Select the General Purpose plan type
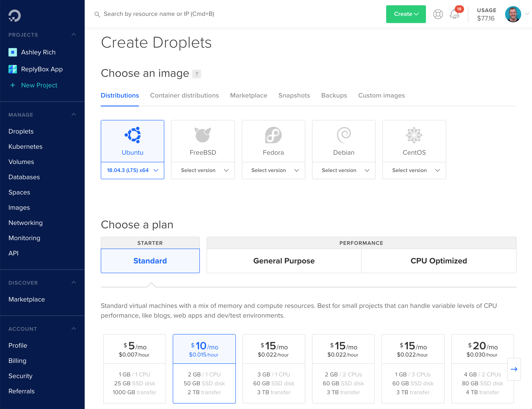 coord(284,261)
